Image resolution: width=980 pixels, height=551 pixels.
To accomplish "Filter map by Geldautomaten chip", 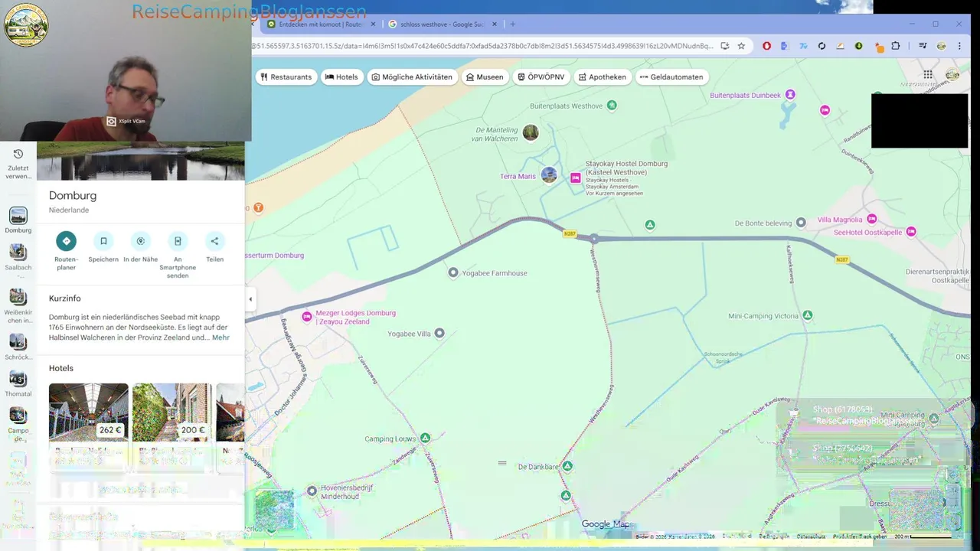I will [x=671, y=77].
